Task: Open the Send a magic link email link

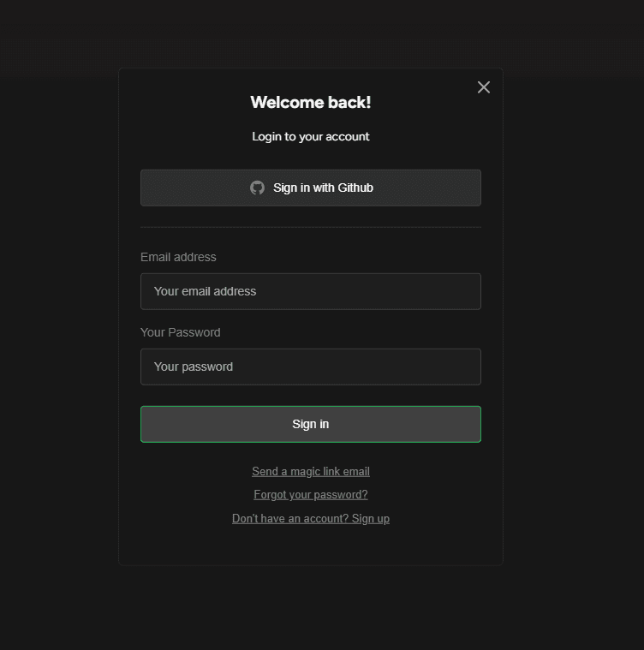Action: pos(311,471)
